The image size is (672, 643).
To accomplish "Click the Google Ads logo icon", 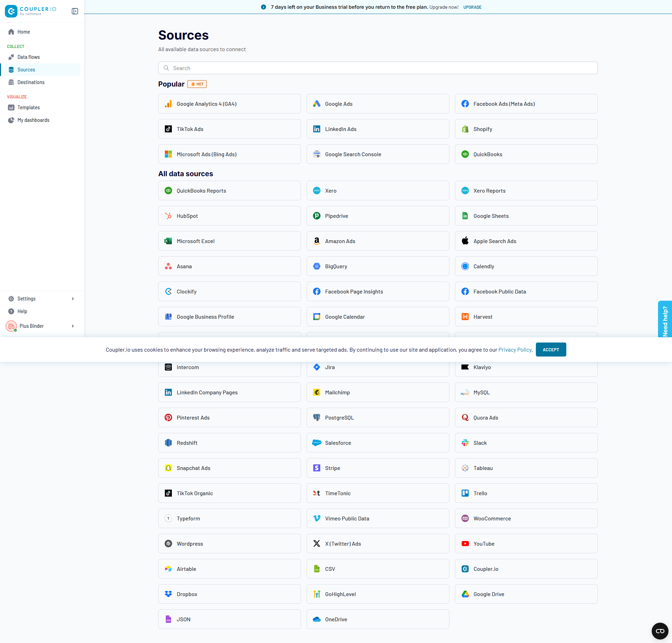I will click(317, 104).
